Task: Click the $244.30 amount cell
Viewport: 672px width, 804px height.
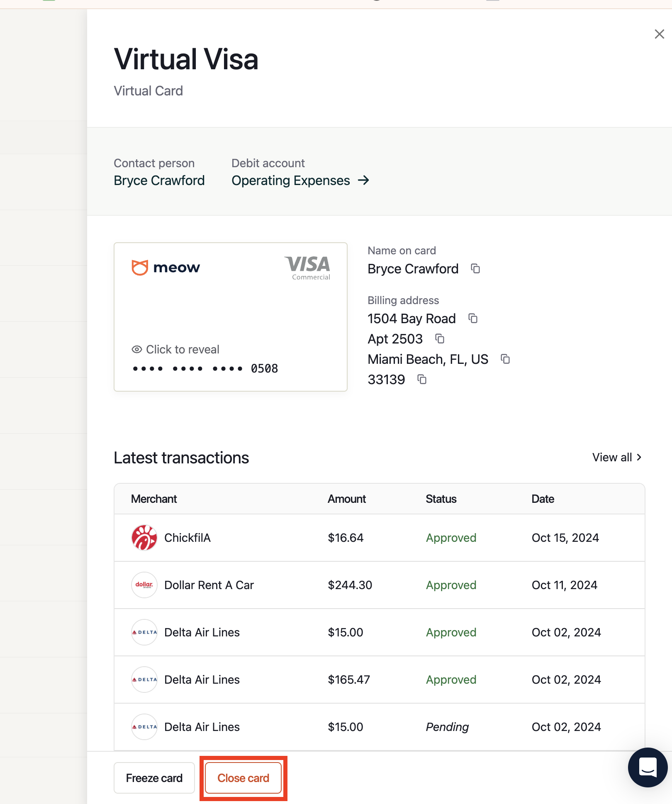Action: pyautogui.click(x=350, y=585)
